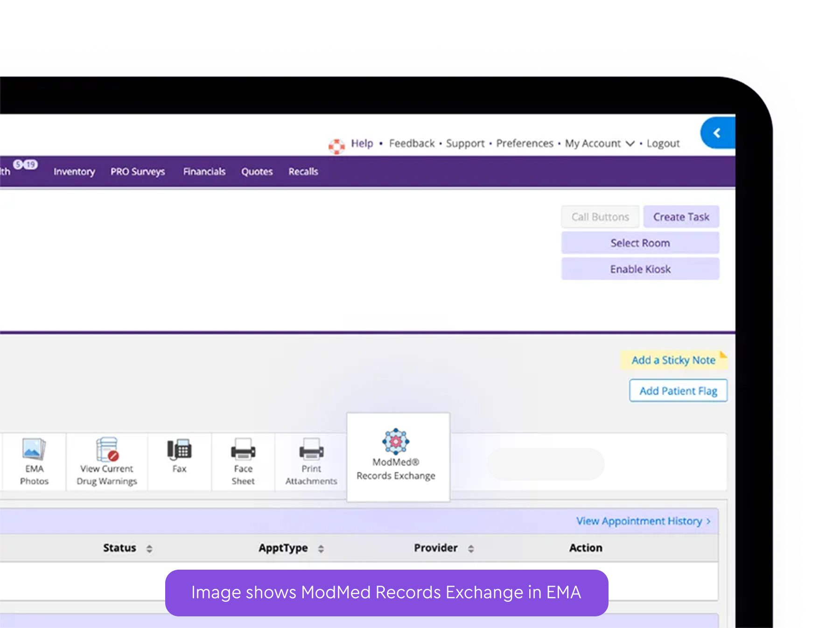This screenshot has width=840, height=628.
Task: Click the Call Buttons button
Action: (x=600, y=217)
